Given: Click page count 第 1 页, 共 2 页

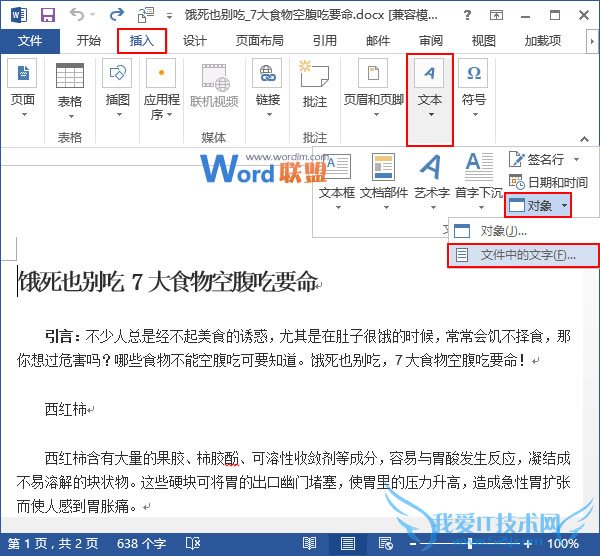Looking at the screenshot, I should [53, 544].
